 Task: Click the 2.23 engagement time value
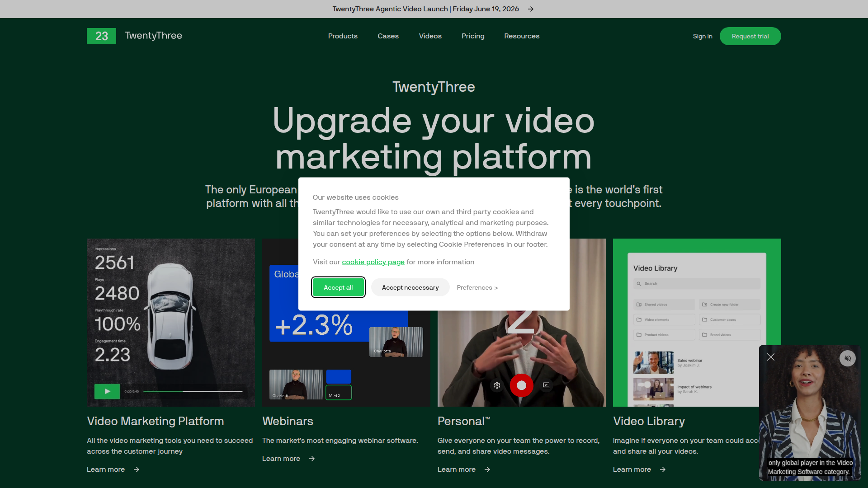113,355
